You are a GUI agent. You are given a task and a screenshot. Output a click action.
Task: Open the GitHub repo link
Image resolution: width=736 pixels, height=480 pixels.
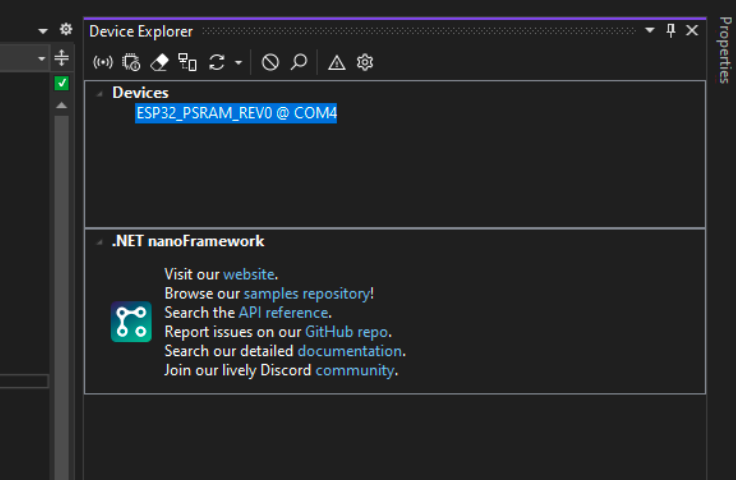(346, 332)
